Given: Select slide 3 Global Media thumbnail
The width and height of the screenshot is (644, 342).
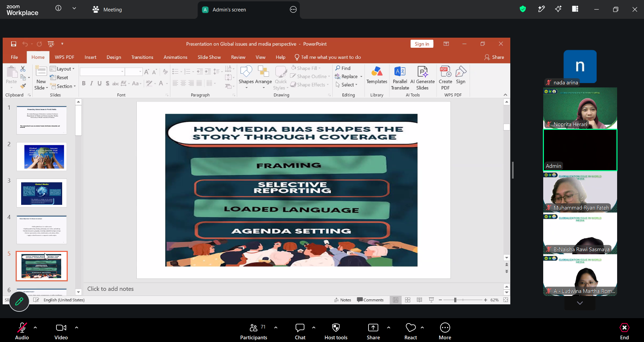Looking at the screenshot, I should point(42,193).
